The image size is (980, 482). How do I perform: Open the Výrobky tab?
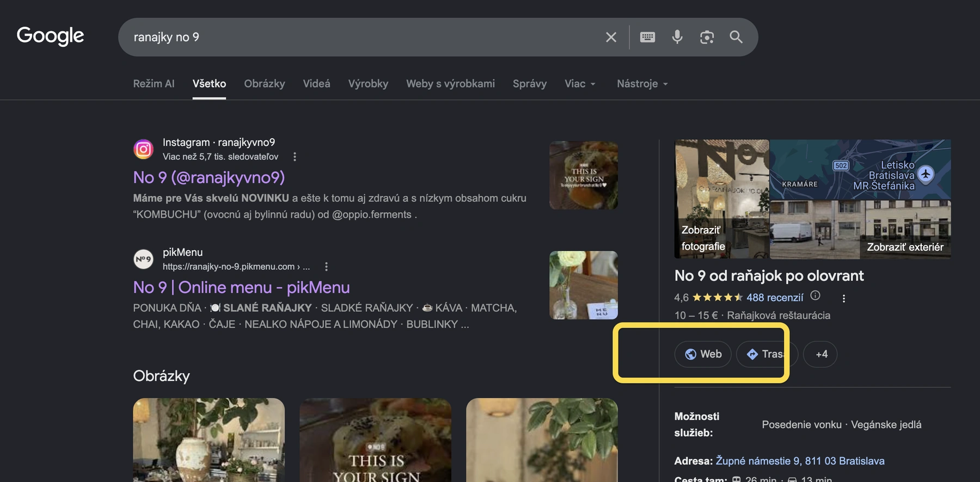tap(368, 84)
